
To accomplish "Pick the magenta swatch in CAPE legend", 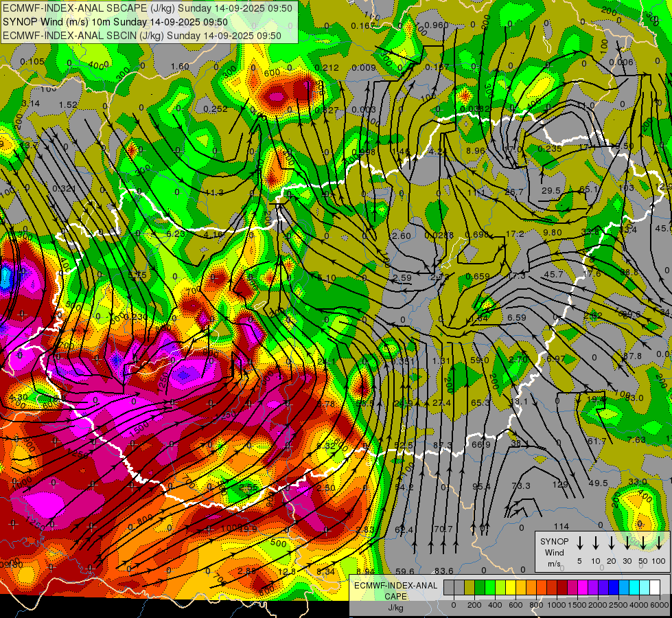I will [x=583, y=588].
